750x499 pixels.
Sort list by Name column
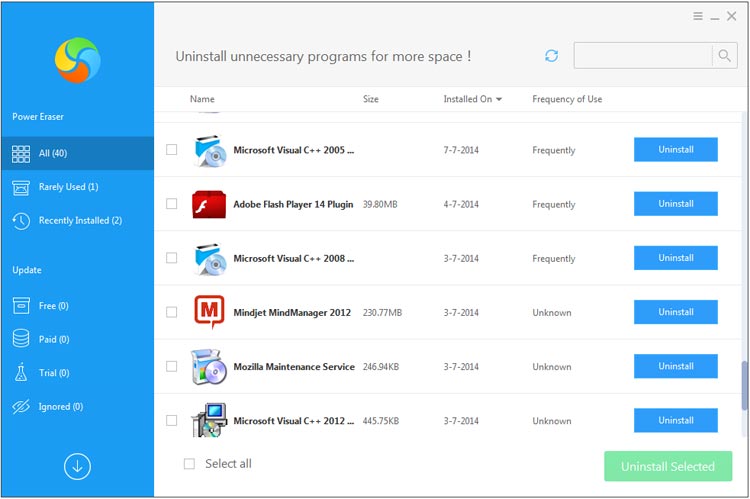202,99
